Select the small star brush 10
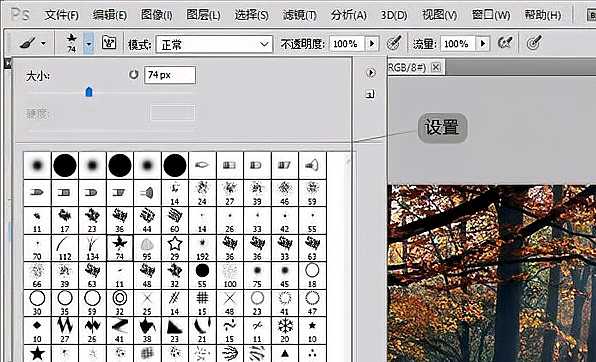The width and height of the screenshot is (596, 362). click(312, 330)
